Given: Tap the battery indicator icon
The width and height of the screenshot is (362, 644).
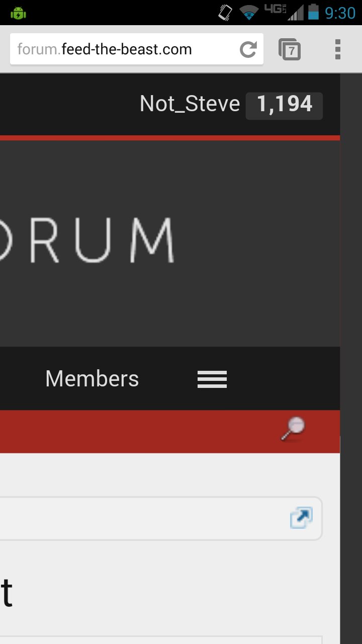Looking at the screenshot, I should point(314,12).
